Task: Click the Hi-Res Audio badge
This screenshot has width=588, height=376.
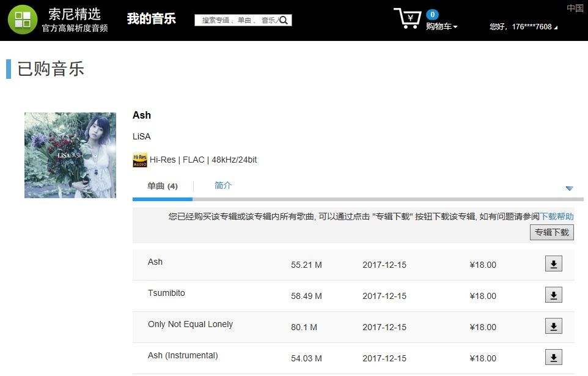Action: (140, 160)
